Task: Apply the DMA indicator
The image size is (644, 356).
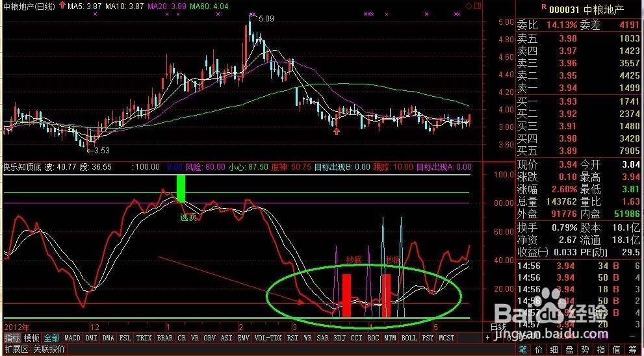Action: point(108,338)
